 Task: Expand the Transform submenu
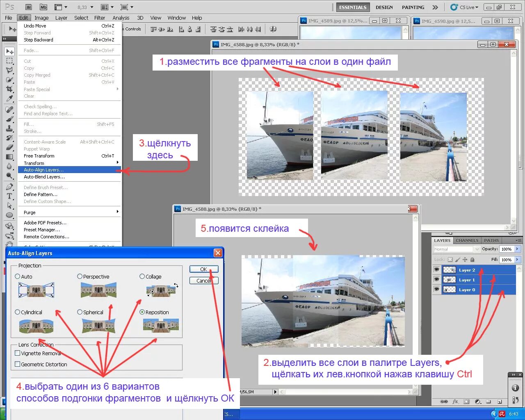pos(70,163)
